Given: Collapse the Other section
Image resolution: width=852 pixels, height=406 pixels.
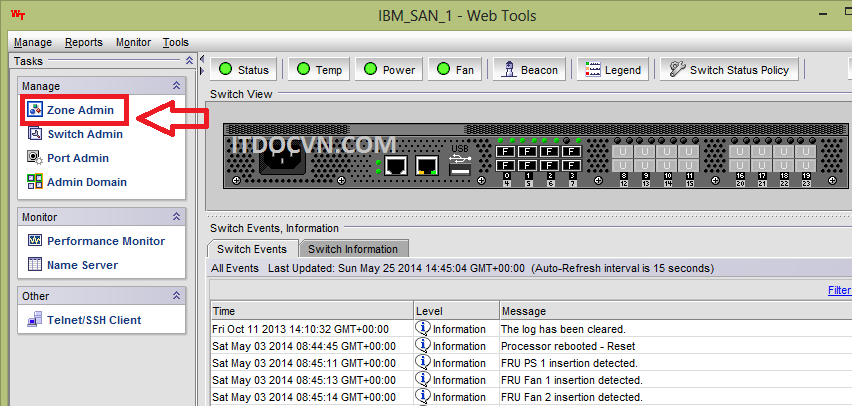Looking at the screenshot, I should coord(177,296).
